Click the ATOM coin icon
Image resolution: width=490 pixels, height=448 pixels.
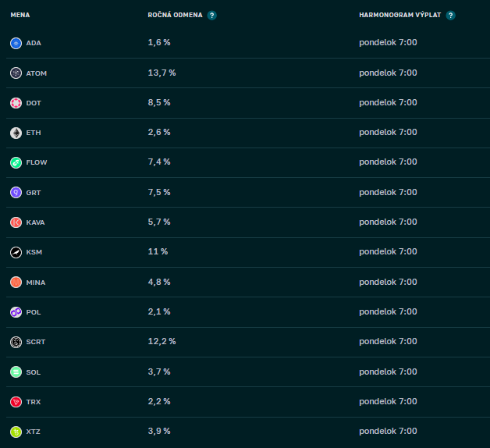16,73
